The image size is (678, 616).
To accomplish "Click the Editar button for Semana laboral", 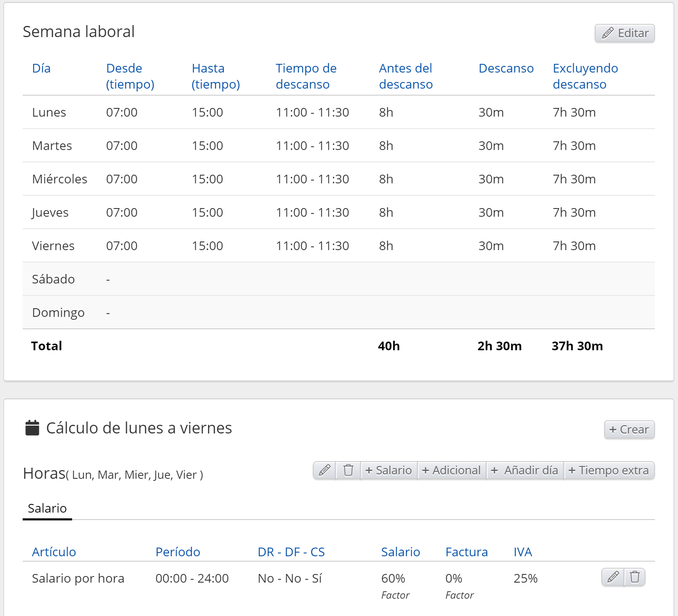I will tap(624, 33).
